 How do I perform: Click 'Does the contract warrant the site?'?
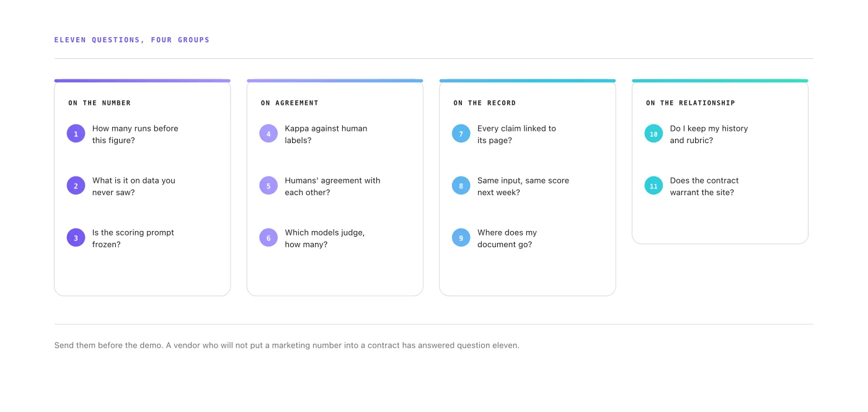coord(704,186)
